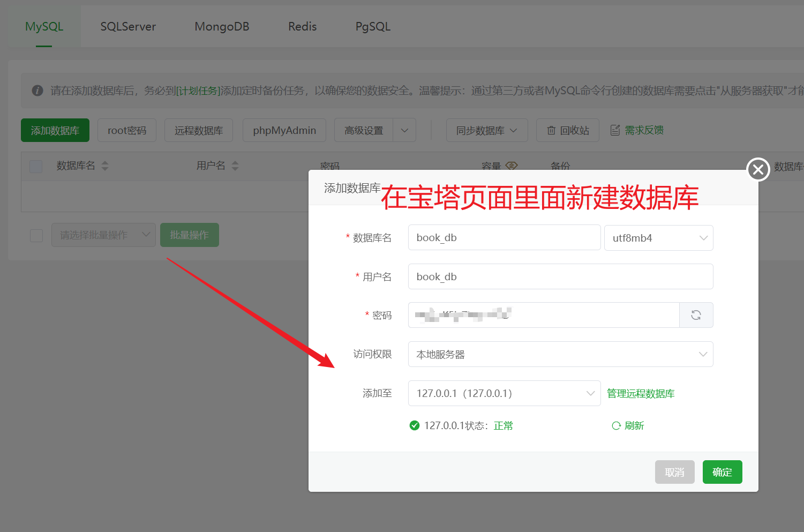Open the batch operation select box
The width and height of the screenshot is (804, 532).
coord(103,235)
